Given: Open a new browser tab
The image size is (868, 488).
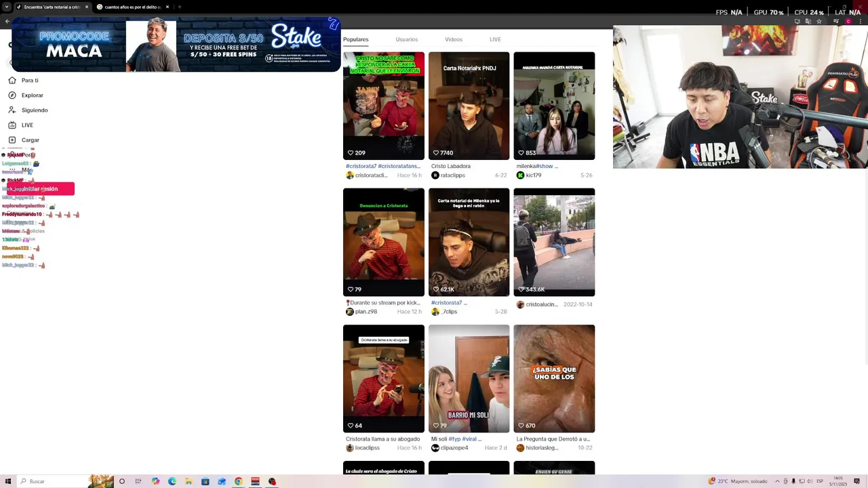Looking at the screenshot, I should [x=179, y=7].
